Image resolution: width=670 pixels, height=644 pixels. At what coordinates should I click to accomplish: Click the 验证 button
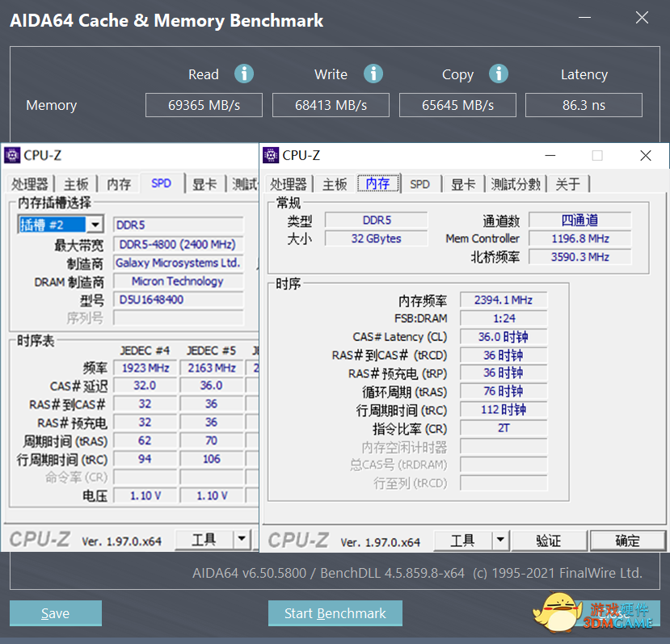click(x=549, y=541)
